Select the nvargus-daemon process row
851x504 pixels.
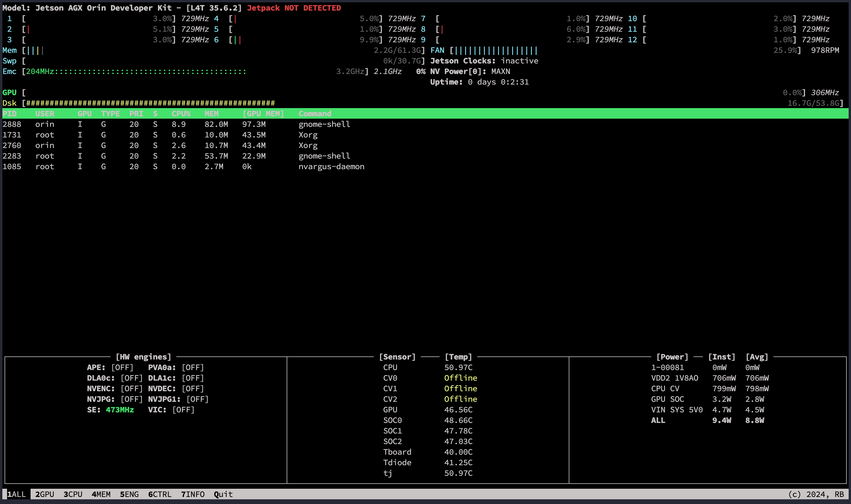click(425, 167)
